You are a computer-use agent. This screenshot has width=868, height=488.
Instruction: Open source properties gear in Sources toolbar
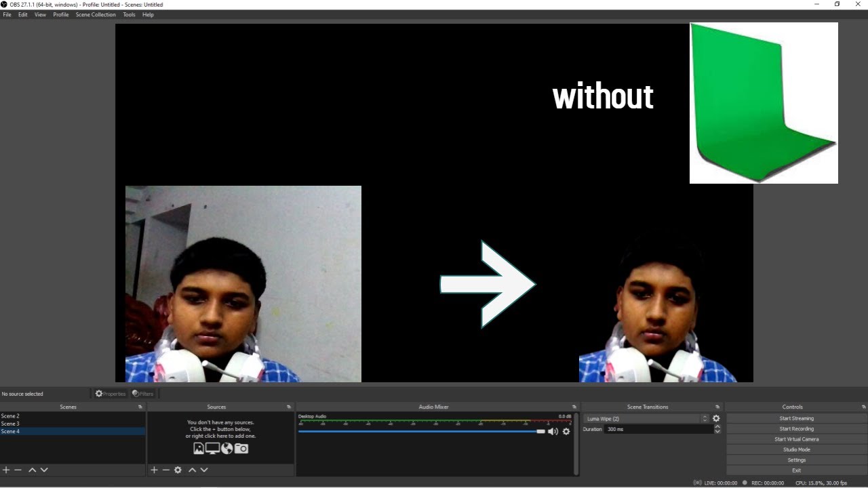pos(178,470)
